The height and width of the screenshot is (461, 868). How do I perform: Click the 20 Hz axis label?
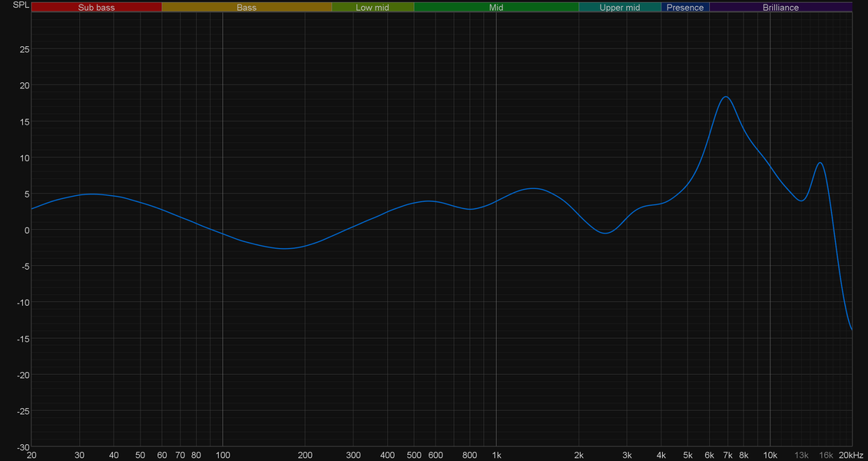(31, 455)
